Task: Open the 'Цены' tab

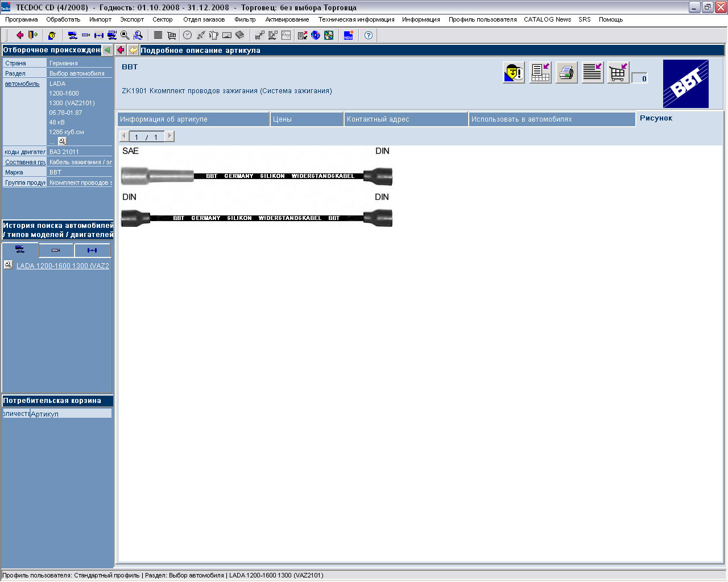Action: (x=307, y=119)
